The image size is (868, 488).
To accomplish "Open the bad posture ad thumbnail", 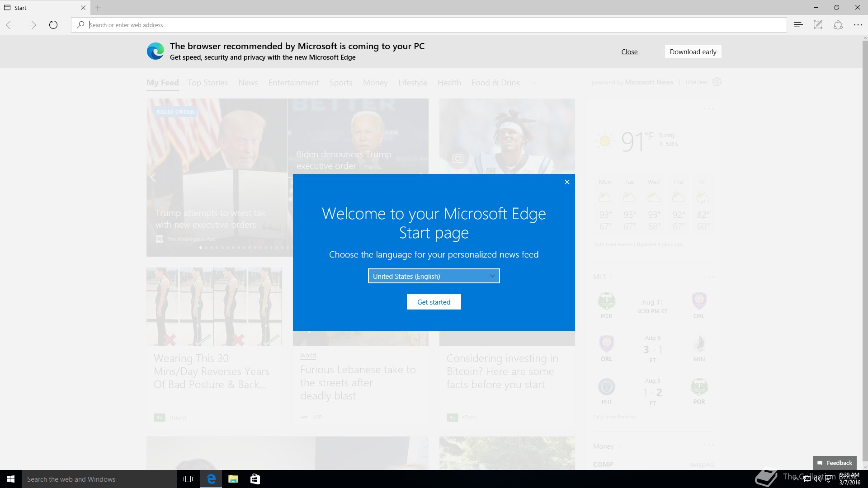I will click(x=214, y=307).
